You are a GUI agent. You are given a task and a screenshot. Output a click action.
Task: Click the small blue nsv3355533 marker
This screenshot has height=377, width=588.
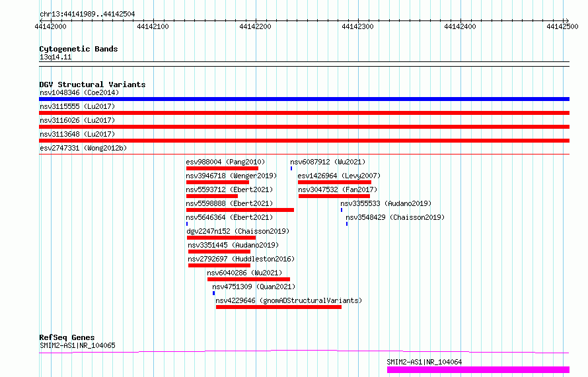tap(342, 210)
